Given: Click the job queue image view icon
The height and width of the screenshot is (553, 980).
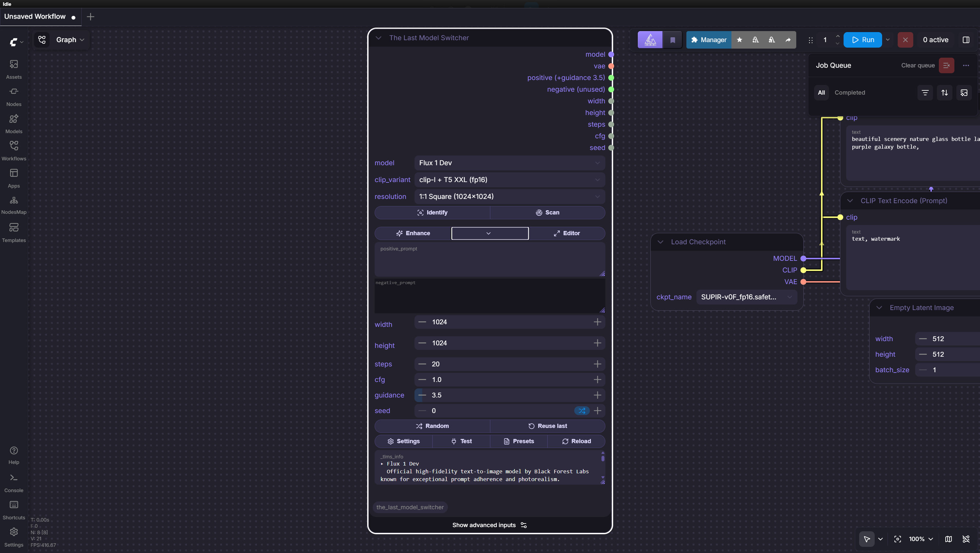Looking at the screenshot, I should tap(964, 93).
